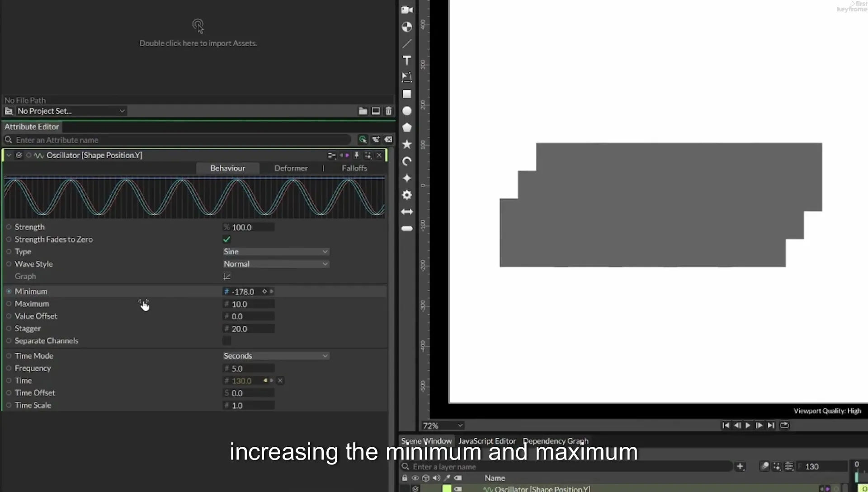The width and height of the screenshot is (868, 492).
Task: Open the Time Mode dropdown showing Seconds
Action: coord(276,356)
